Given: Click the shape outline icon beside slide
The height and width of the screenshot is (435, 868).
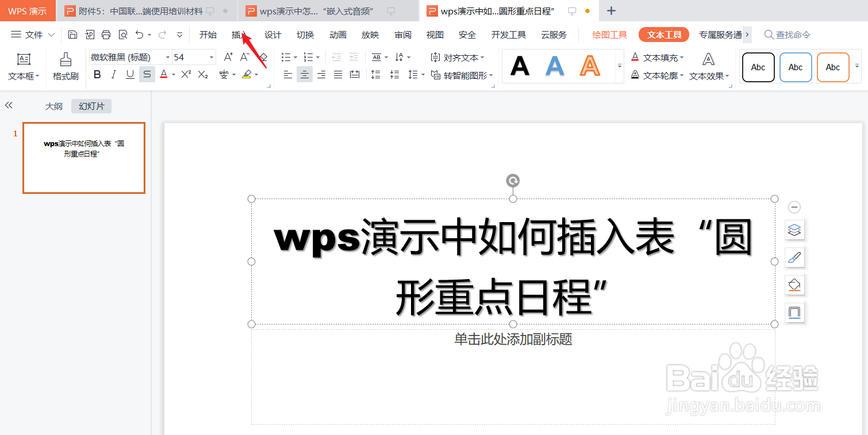Looking at the screenshot, I should pos(794,312).
